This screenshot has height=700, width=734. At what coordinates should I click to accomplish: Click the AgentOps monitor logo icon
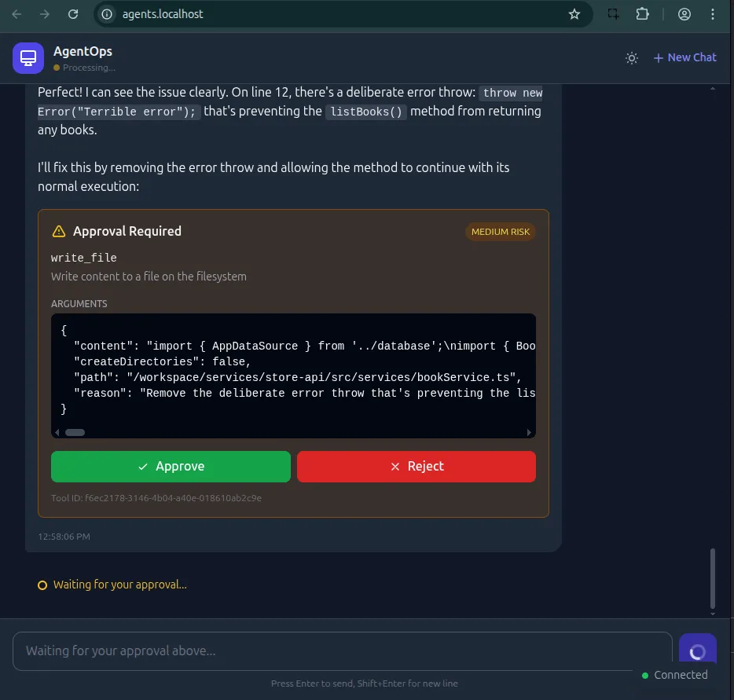[x=28, y=58]
